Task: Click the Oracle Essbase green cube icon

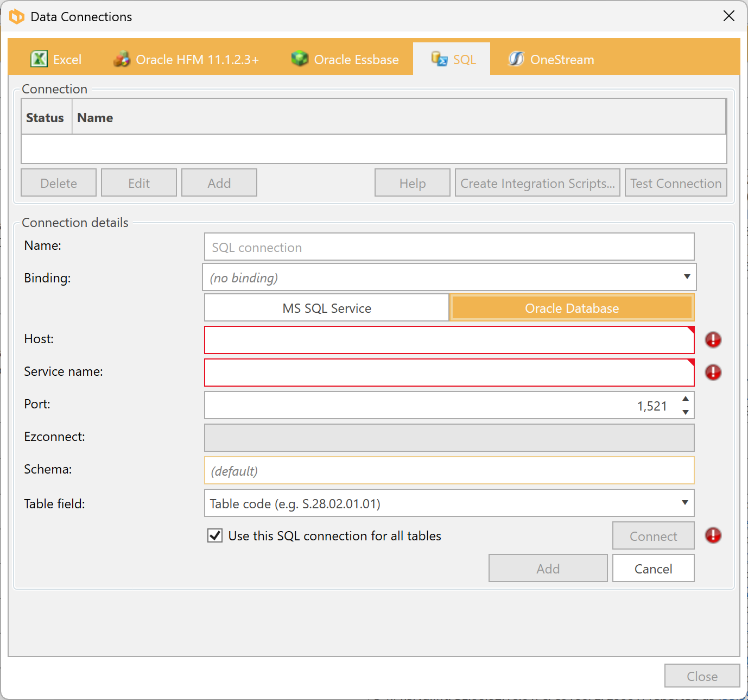Action: point(300,59)
